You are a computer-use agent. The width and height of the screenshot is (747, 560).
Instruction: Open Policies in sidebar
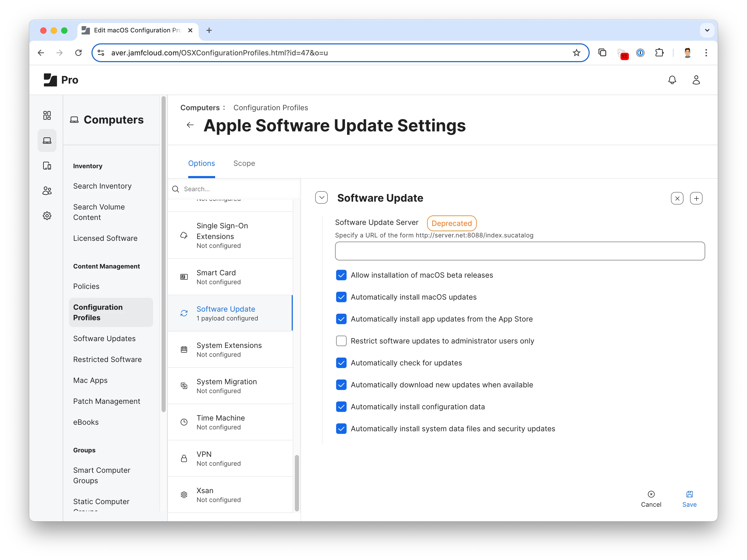click(x=87, y=286)
